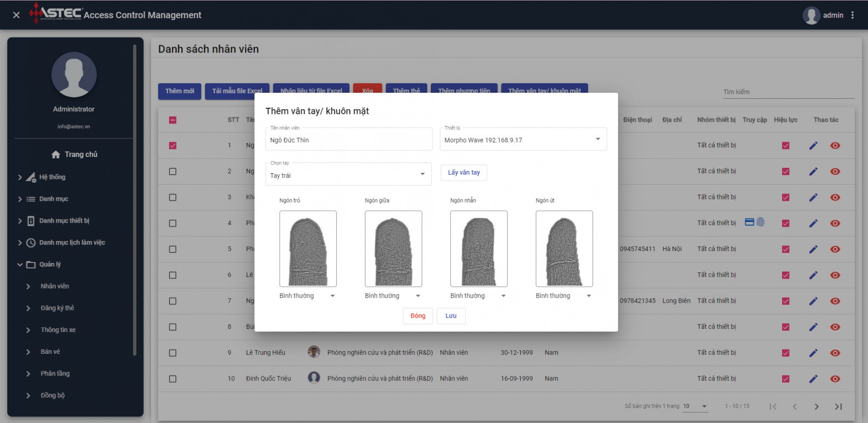868x423 pixels.
Task: Open Bình thường dropdown under Ngón út
Action: (564, 296)
